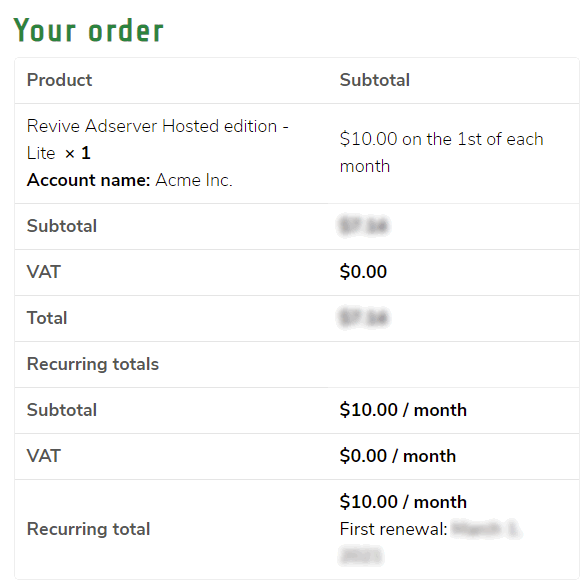The width and height of the screenshot is (587, 588).
Task: Select the 'Product' column header
Action: click(x=59, y=80)
